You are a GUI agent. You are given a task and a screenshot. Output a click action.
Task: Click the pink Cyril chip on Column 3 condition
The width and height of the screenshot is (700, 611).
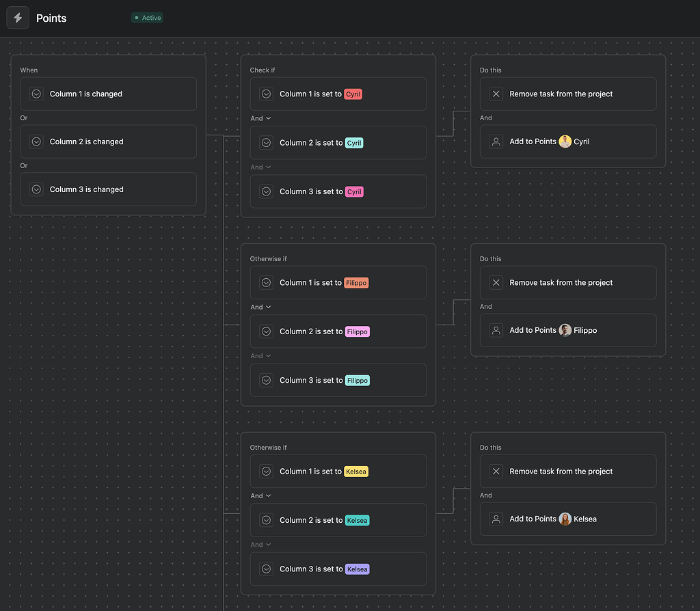pos(354,191)
